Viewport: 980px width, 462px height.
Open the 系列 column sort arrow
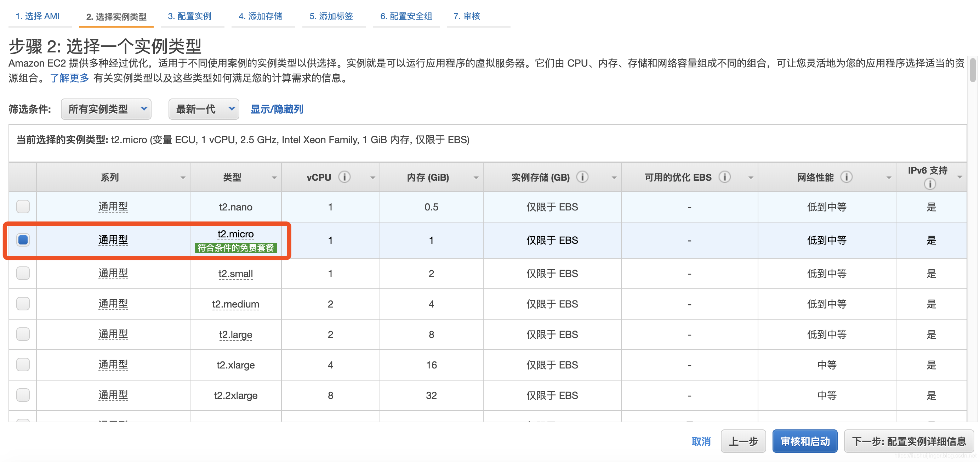click(x=183, y=178)
